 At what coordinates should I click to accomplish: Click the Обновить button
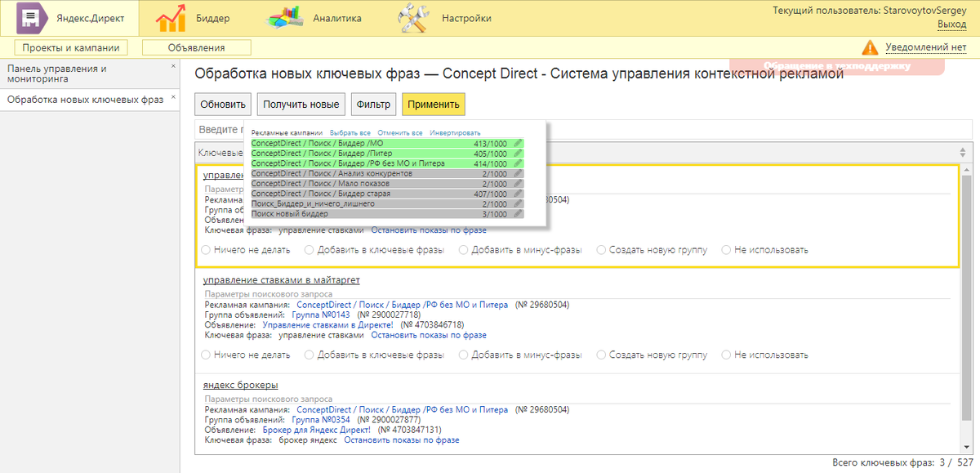[223, 105]
